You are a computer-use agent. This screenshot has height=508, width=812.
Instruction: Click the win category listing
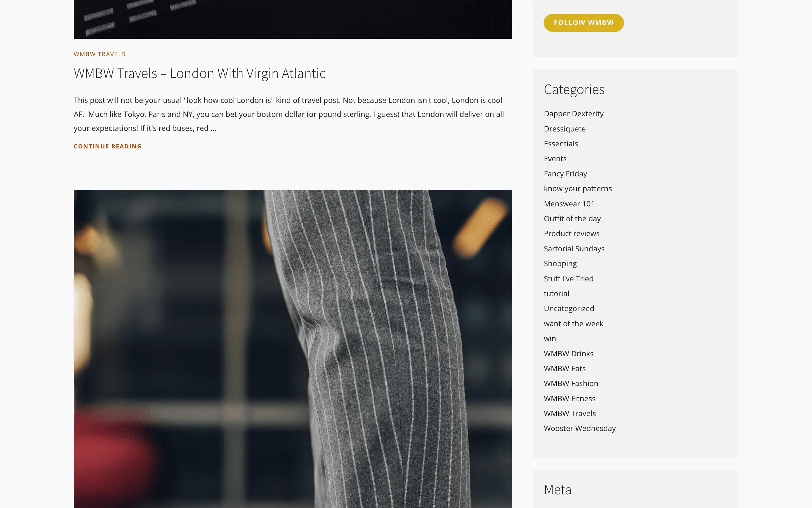(550, 338)
